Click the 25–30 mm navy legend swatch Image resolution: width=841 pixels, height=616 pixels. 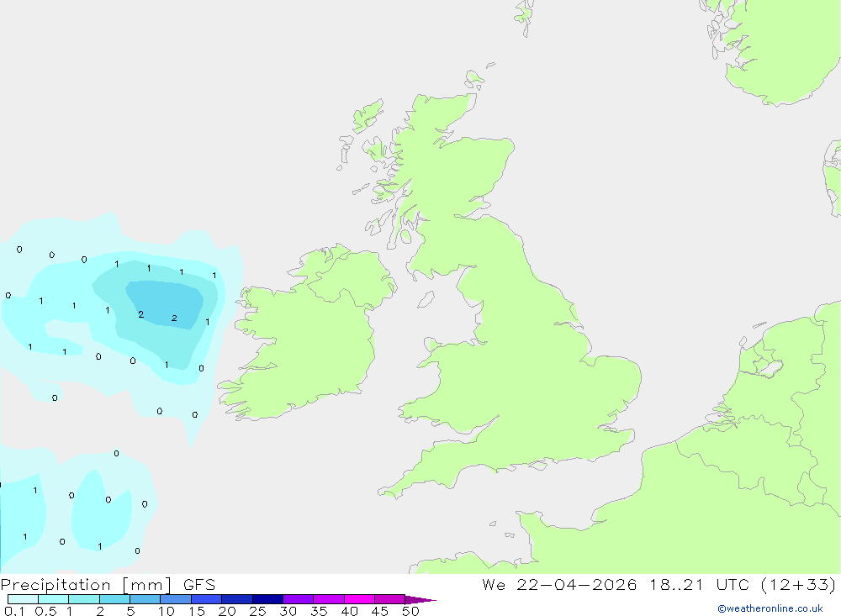(x=267, y=599)
